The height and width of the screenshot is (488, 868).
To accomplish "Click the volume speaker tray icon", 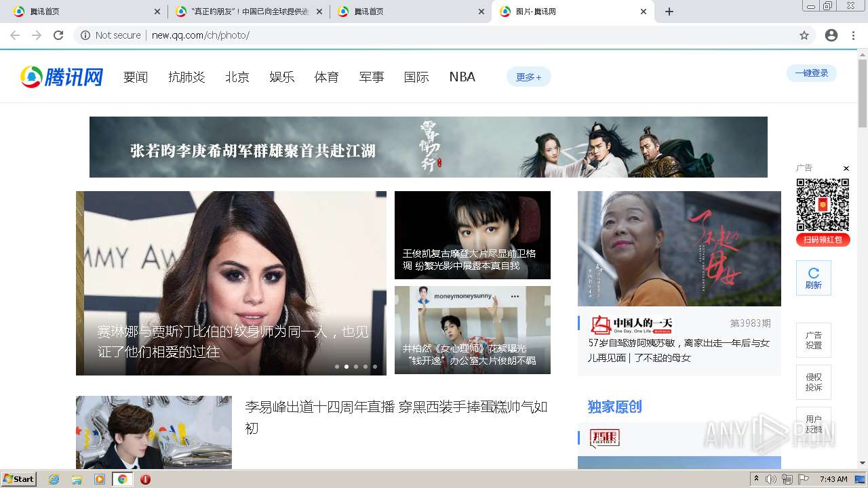I will click(771, 479).
